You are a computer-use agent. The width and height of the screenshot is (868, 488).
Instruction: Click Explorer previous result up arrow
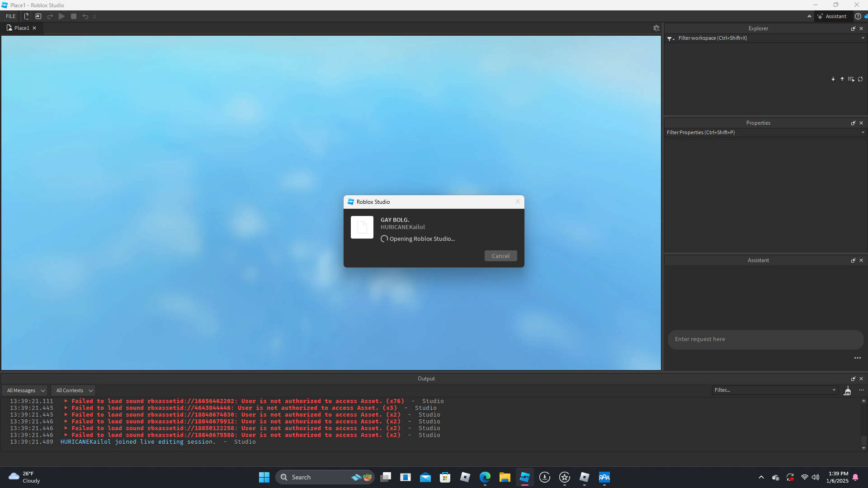[x=842, y=79]
